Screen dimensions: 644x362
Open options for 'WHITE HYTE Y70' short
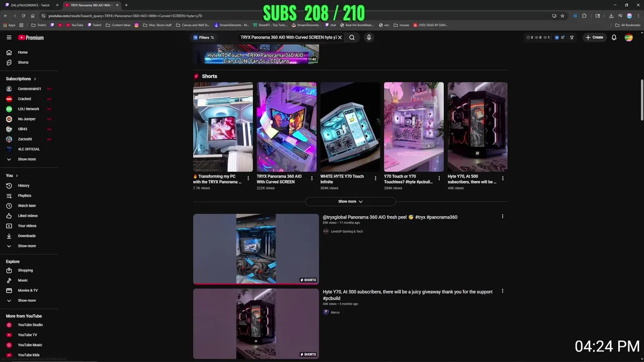[x=375, y=178]
